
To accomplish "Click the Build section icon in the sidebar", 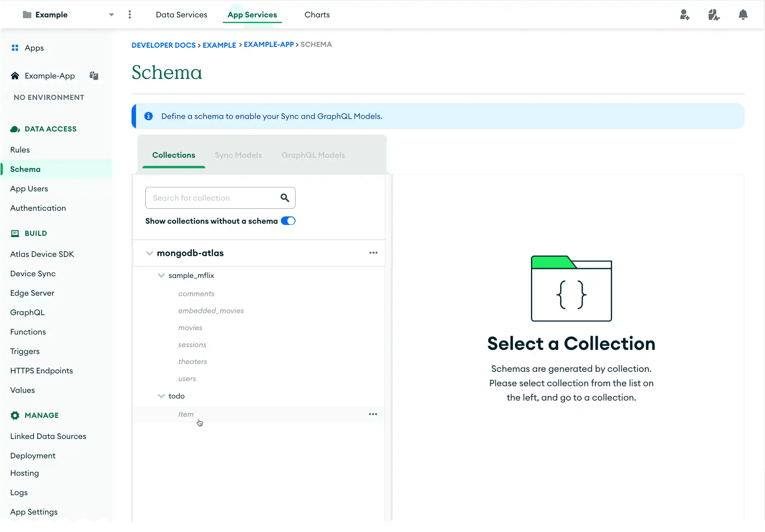I will [x=15, y=233].
